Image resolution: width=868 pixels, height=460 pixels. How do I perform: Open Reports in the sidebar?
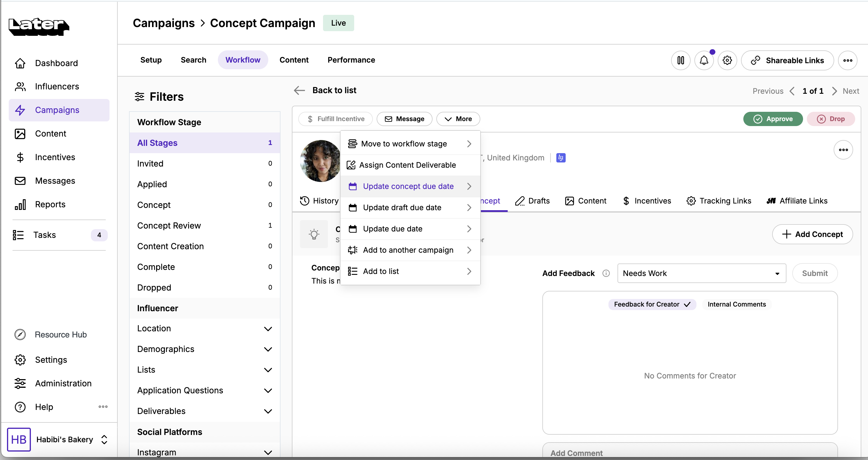coord(59,204)
